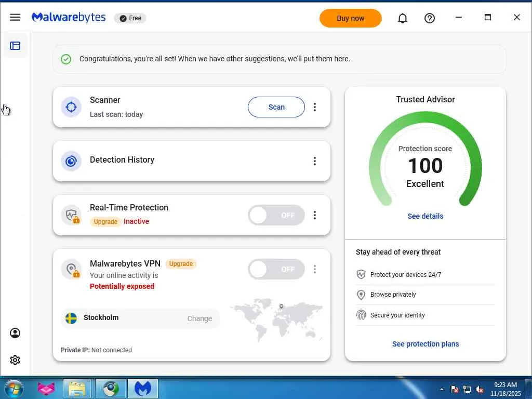Open Detection History more options menu
The width and height of the screenshot is (532, 399).
coord(315,161)
